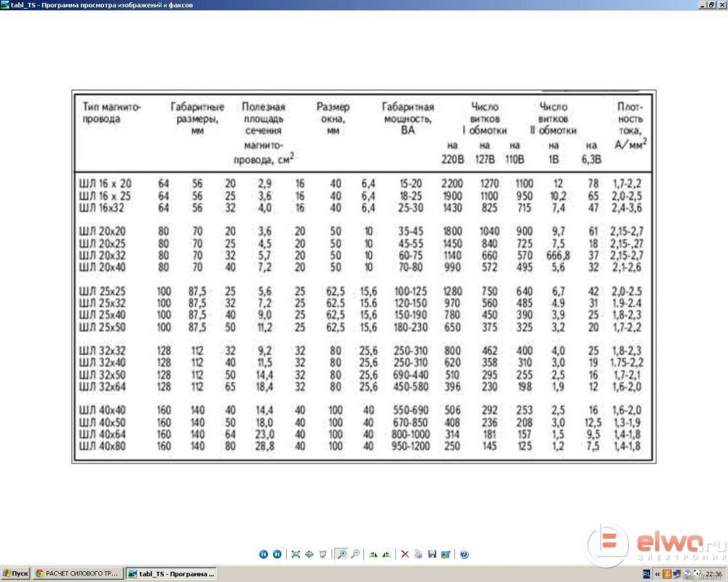Select the Zoom Out magnifier
Screen dimensions: 728x582
355,554
